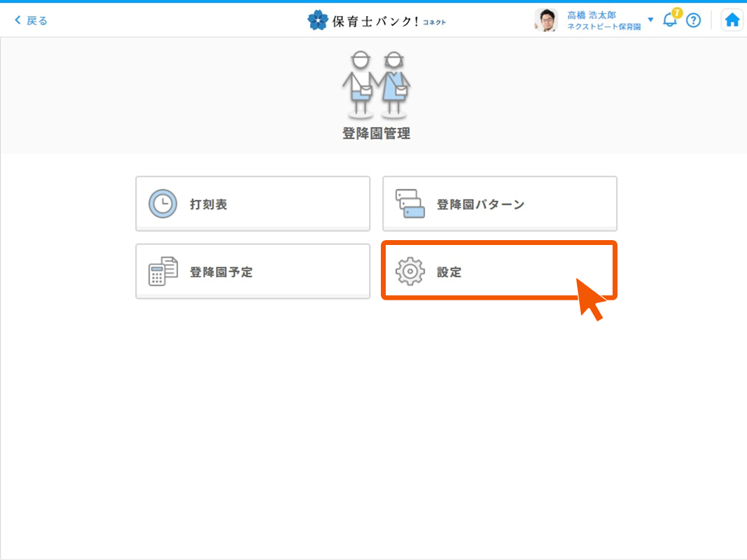Click the user avatar photo
Viewport: 747px width, 560px height.
546,19
